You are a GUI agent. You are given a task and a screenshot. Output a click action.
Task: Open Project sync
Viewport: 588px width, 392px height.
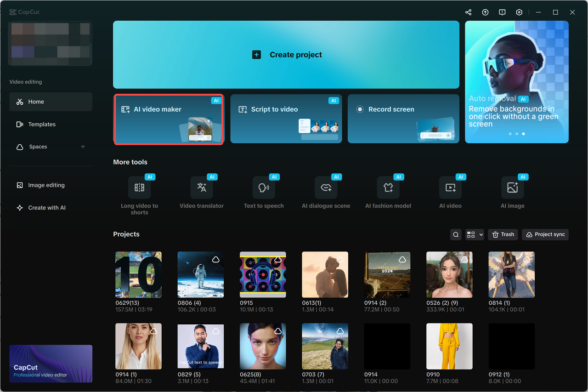pyautogui.click(x=545, y=234)
